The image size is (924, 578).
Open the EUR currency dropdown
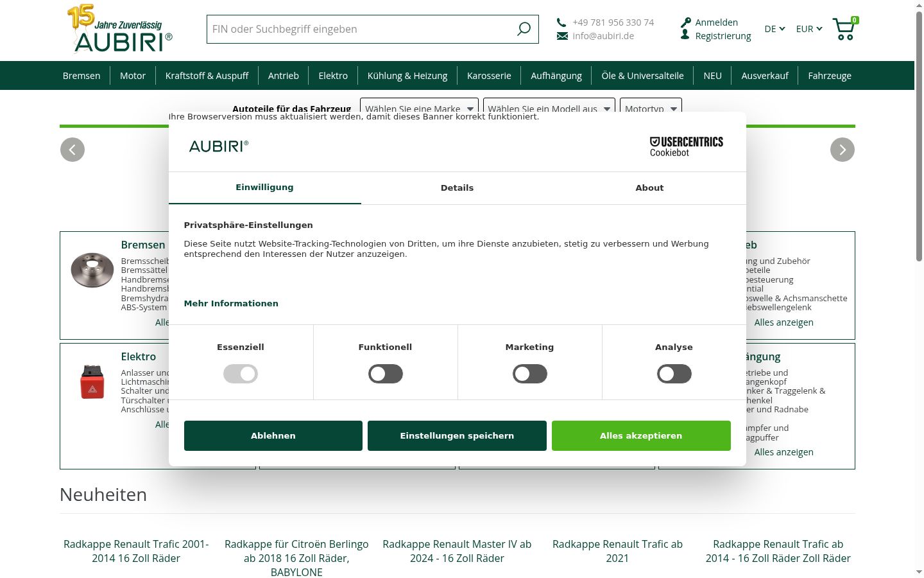[809, 29]
